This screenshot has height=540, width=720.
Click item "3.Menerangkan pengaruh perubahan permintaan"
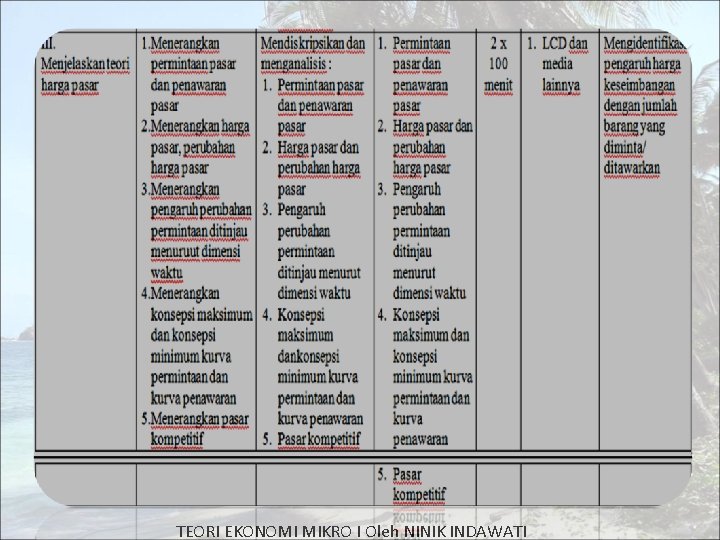(197, 231)
